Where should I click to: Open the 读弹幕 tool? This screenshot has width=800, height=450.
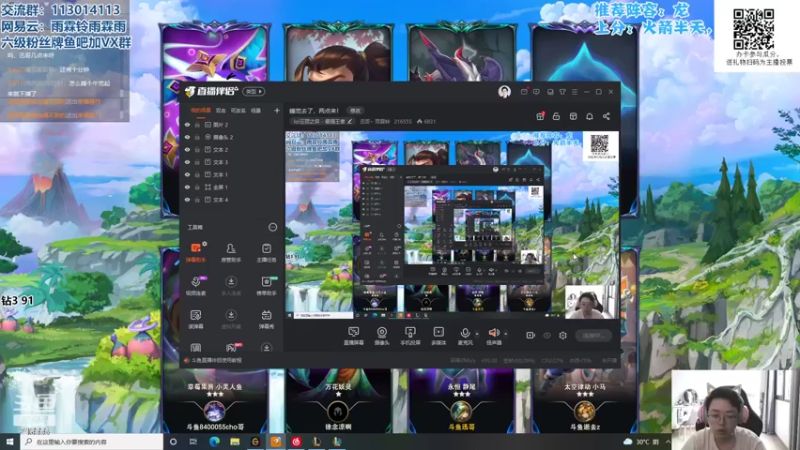click(x=196, y=319)
